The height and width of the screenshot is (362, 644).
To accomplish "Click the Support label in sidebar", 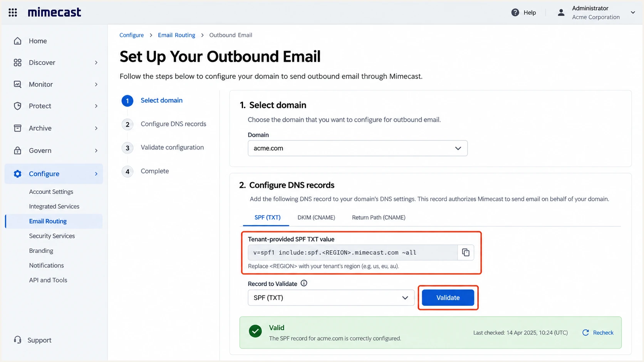I will pos(39,340).
